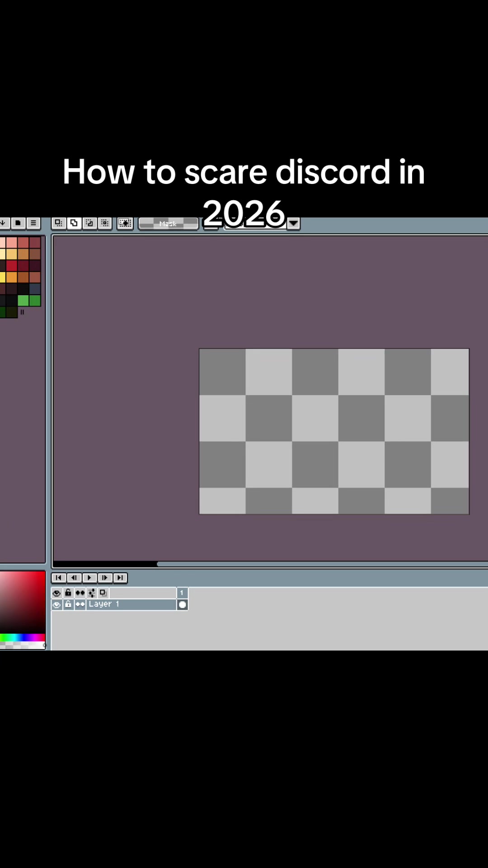Select the subtract from selection mode icon
This screenshot has height=868, width=488.
pyautogui.click(x=89, y=223)
